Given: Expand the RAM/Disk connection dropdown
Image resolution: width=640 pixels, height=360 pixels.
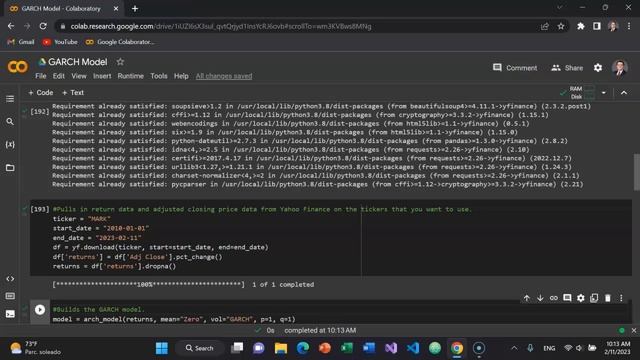Looking at the screenshot, I should [x=604, y=93].
